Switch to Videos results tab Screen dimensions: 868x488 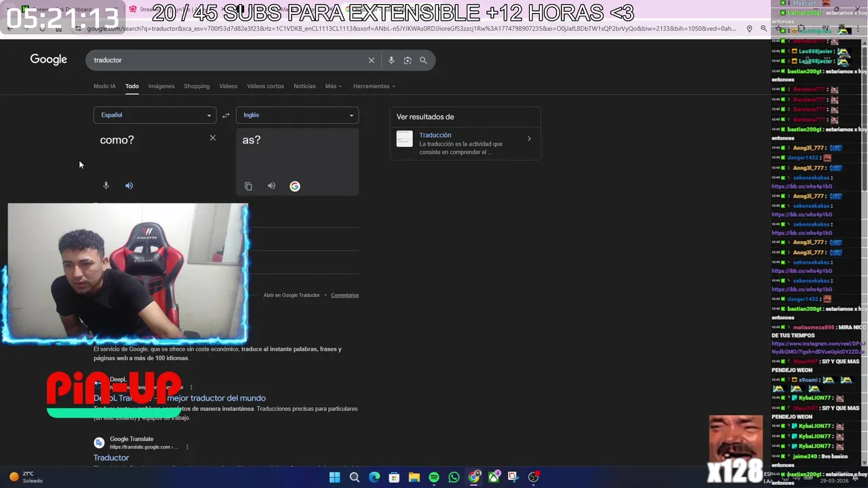tap(229, 86)
